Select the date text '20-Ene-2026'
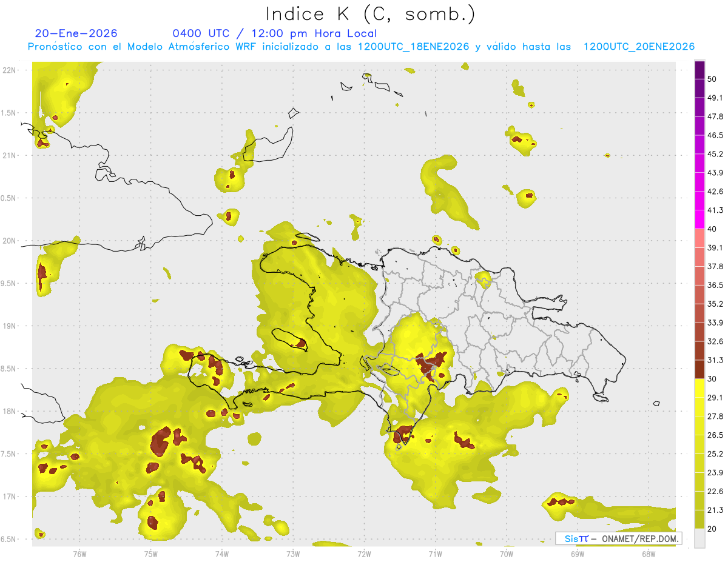 76,33
